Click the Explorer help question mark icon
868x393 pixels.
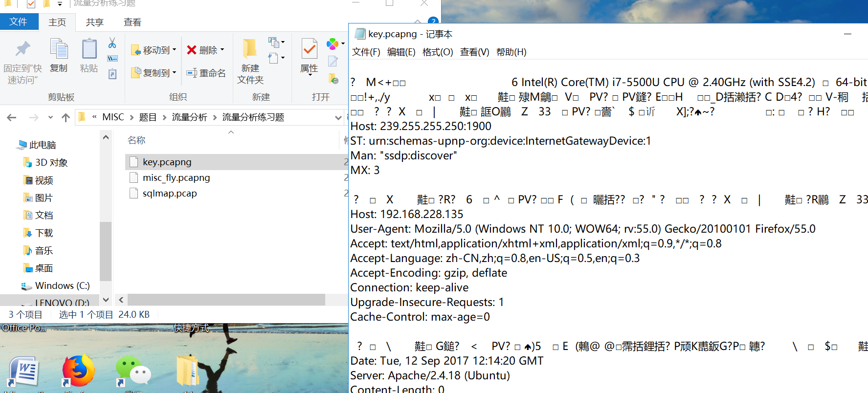pyautogui.click(x=432, y=21)
